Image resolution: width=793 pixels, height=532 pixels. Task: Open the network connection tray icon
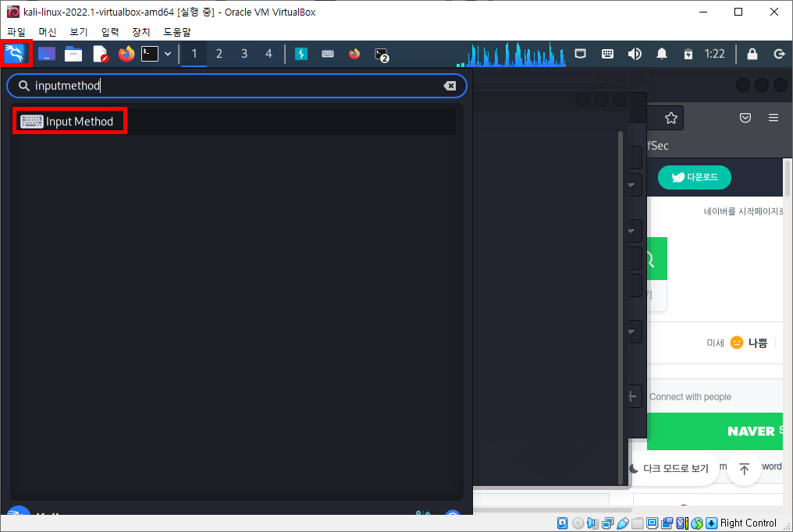click(x=580, y=54)
